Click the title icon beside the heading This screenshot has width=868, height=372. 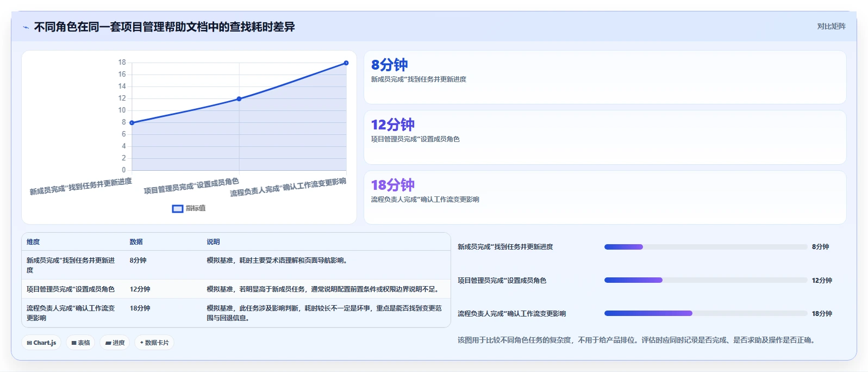pos(26,27)
